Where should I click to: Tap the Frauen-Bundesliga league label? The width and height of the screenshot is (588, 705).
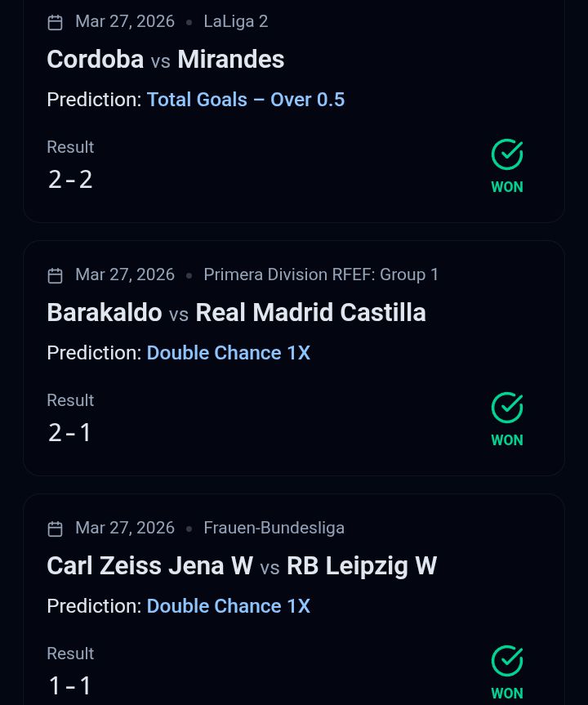[274, 529]
